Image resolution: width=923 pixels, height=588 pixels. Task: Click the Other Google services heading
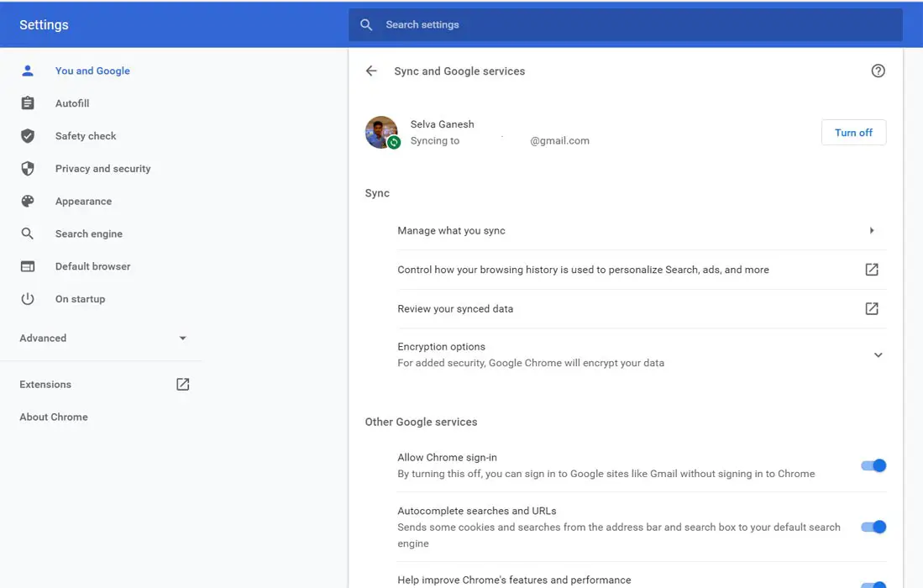tap(421, 422)
